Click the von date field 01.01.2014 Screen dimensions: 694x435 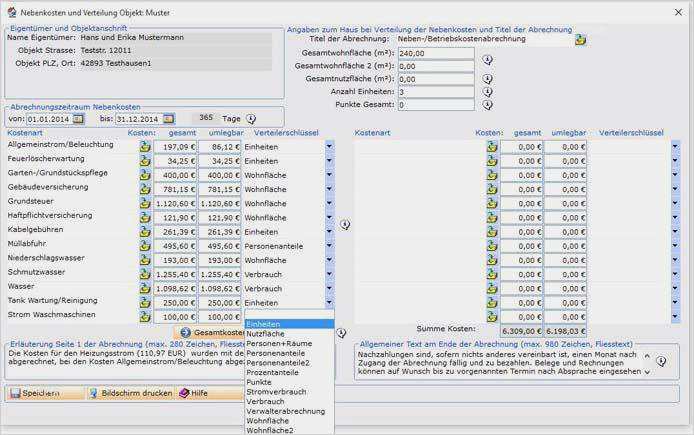point(49,119)
